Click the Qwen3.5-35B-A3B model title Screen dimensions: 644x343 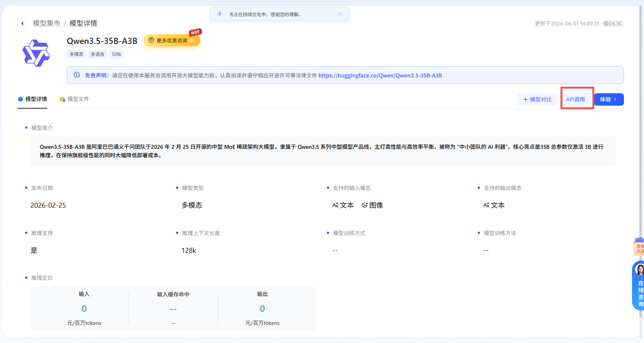pos(102,41)
